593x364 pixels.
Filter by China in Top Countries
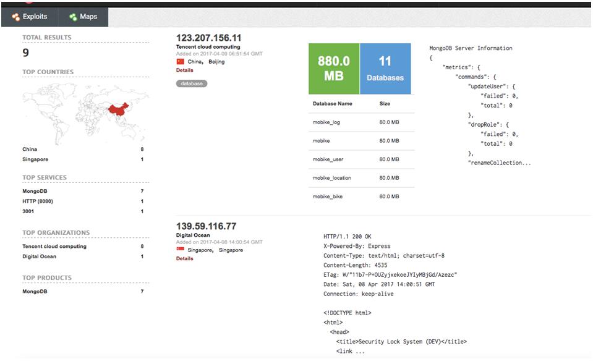coord(30,149)
